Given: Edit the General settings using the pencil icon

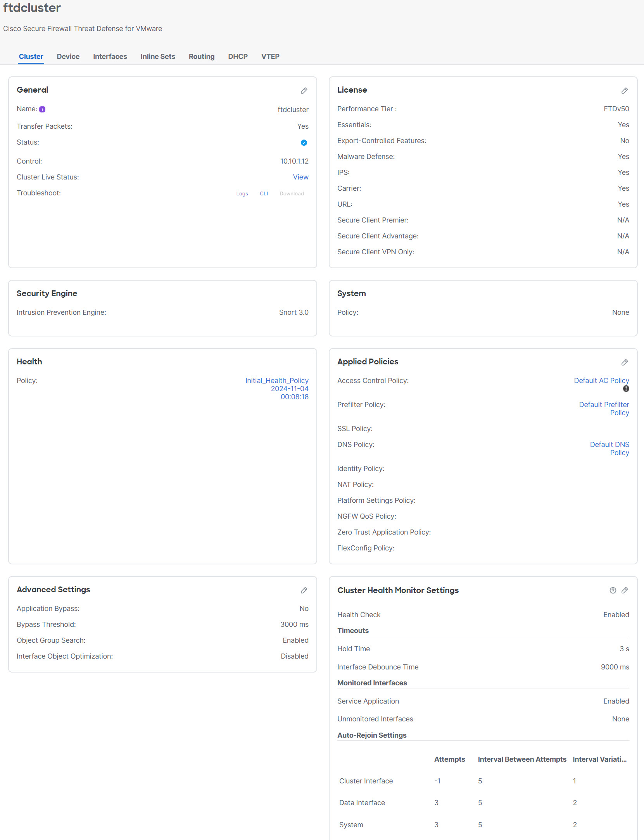Looking at the screenshot, I should click(304, 91).
